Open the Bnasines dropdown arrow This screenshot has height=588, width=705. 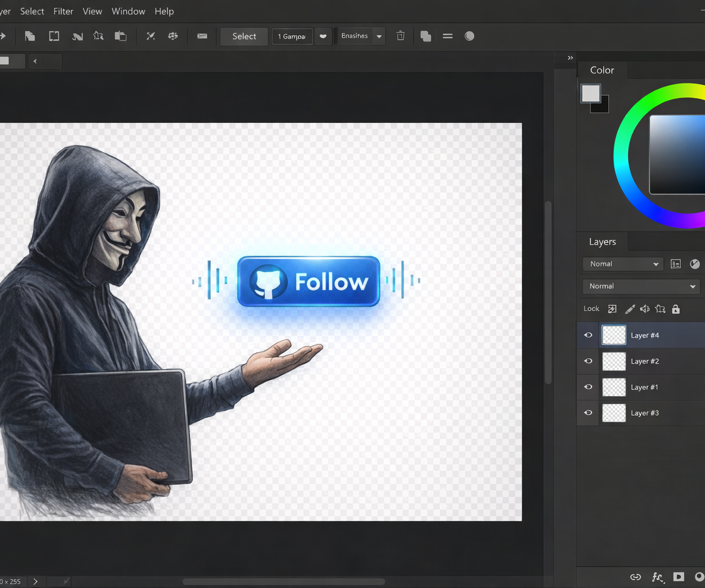coord(379,36)
